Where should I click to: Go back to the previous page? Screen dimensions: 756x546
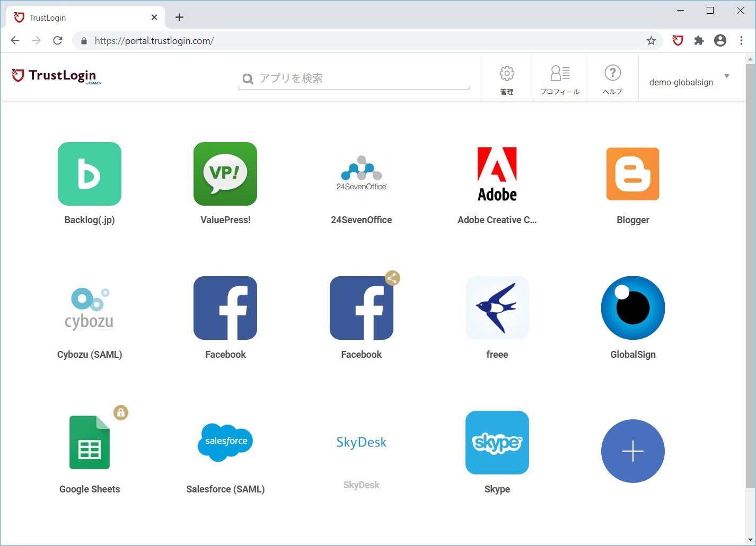point(15,41)
